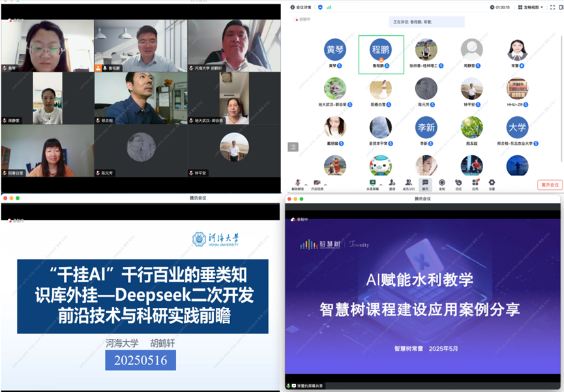Click the red 离开会议 leave button
Image resolution: width=564 pixels, height=392 pixels.
pyautogui.click(x=549, y=185)
